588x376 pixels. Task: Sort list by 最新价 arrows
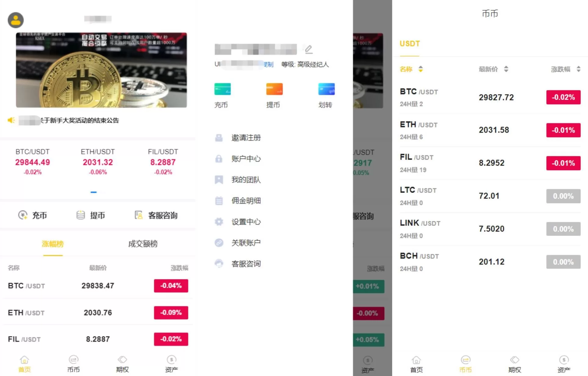point(506,69)
